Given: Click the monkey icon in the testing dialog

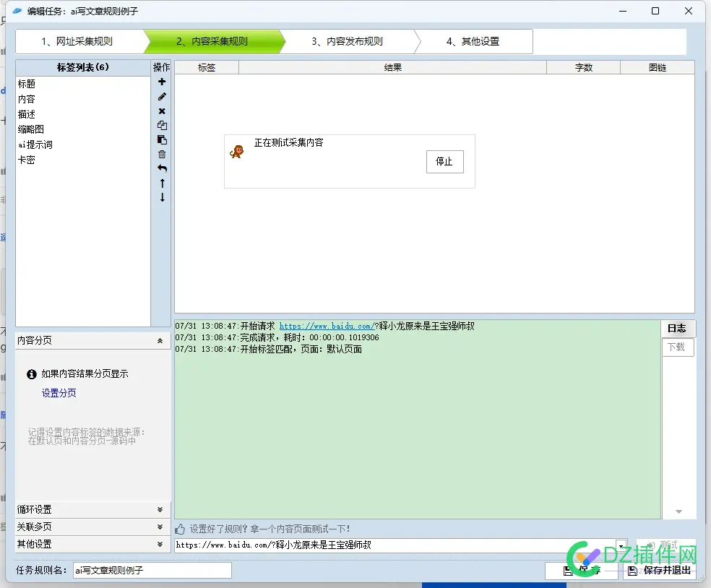Looking at the screenshot, I should [x=237, y=152].
